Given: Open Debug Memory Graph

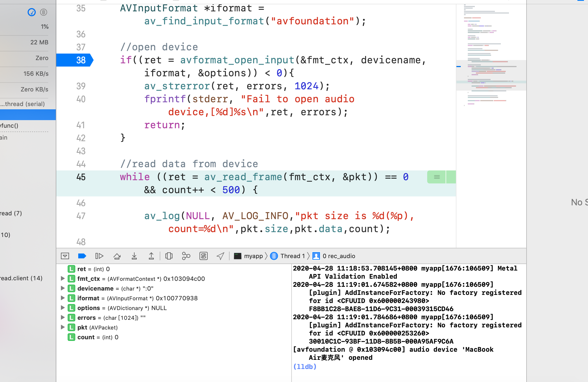Looking at the screenshot, I should coord(186,256).
